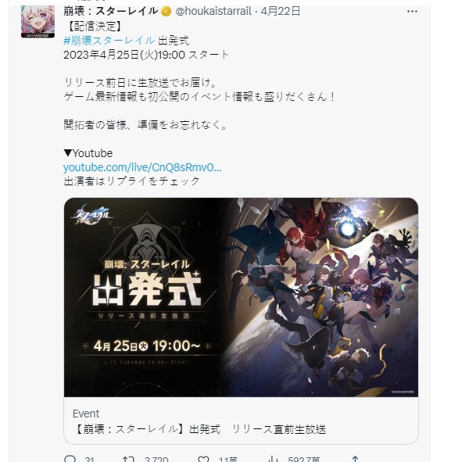Open the 4月22日 tweet timestamp
476x462 pixels.
click(x=280, y=12)
